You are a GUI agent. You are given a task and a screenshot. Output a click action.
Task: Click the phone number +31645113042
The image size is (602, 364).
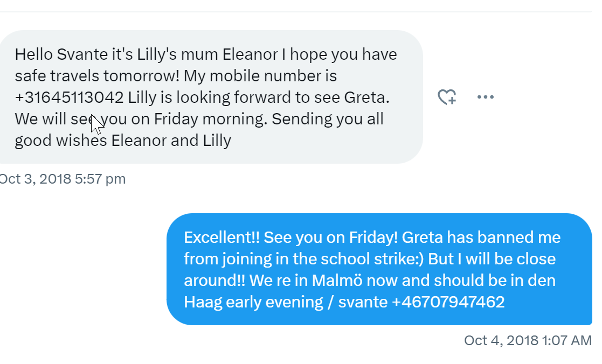(70, 97)
